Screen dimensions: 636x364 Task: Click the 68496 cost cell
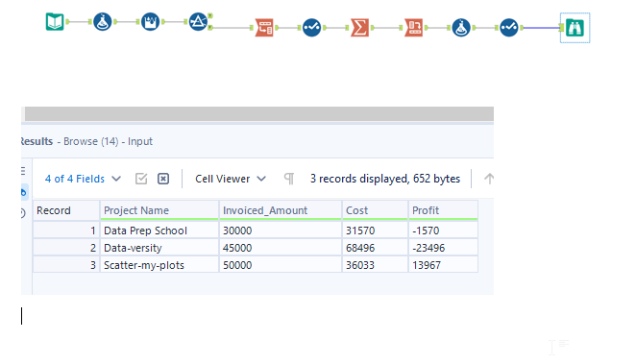point(376,248)
